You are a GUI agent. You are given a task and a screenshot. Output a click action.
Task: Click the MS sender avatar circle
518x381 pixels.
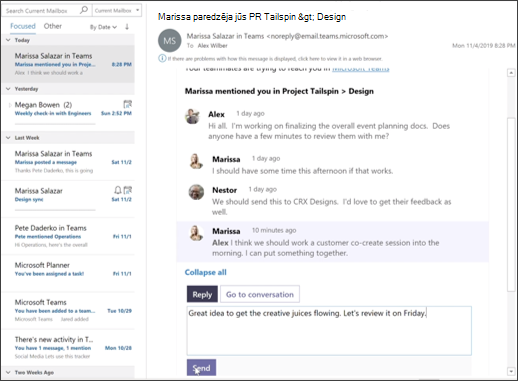pos(169,41)
